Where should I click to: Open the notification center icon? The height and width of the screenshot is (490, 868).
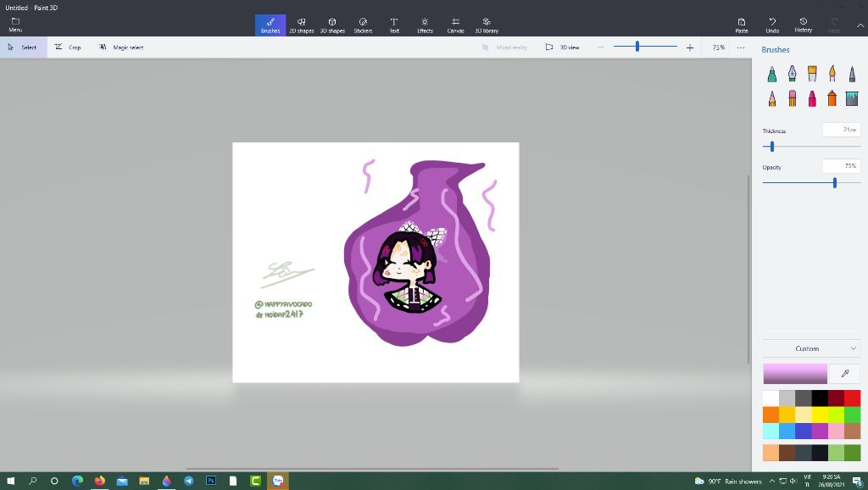858,482
